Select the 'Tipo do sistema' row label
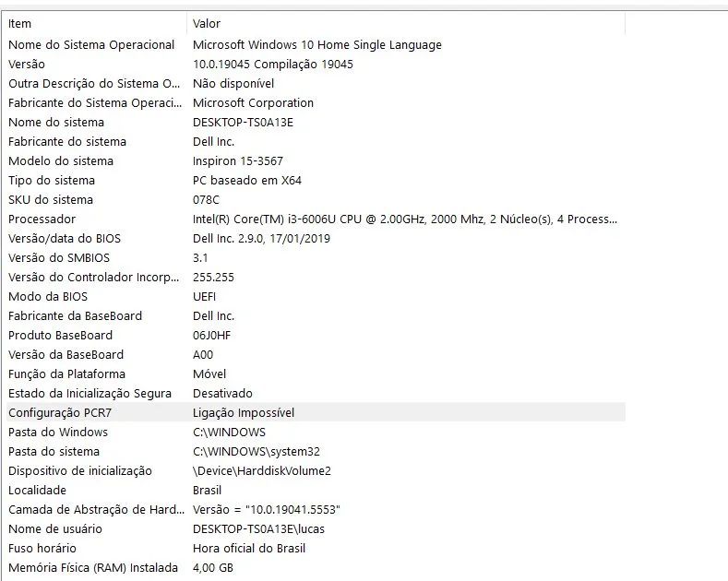This screenshot has height=581, width=728. (x=52, y=181)
